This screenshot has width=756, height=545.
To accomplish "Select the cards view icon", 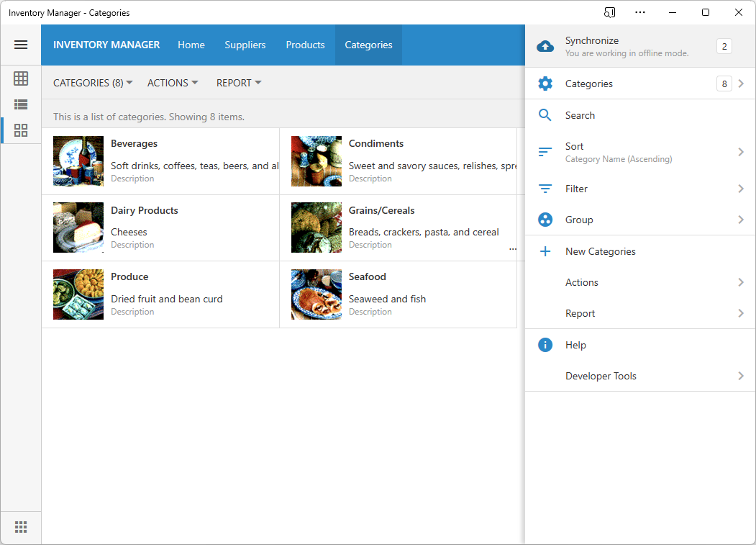I will [x=21, y=130].
